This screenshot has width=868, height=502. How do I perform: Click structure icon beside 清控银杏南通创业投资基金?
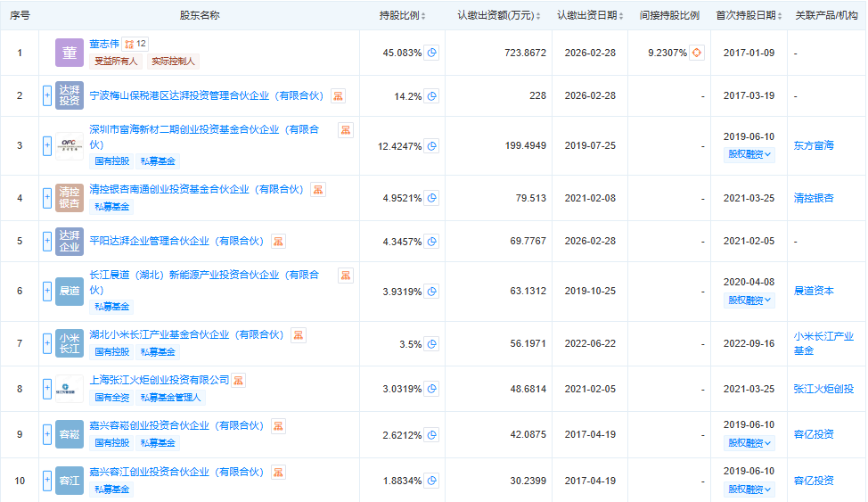pyautogui.click(x=318, y=189)
